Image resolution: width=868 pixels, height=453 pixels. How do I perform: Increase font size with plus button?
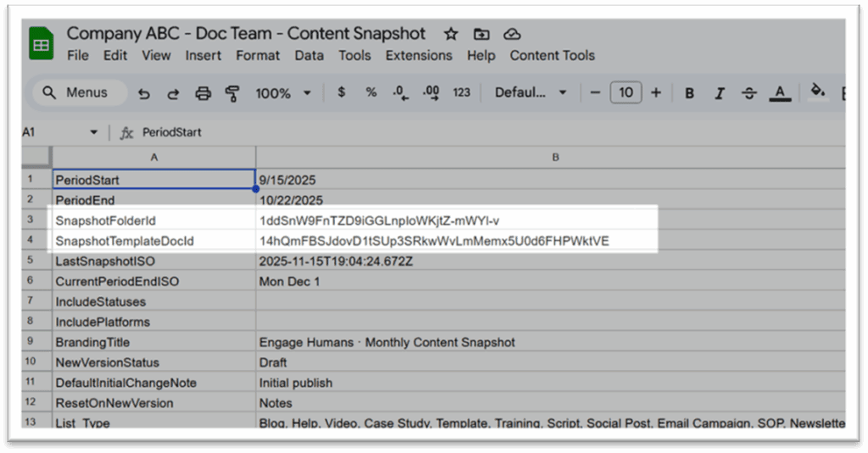click(x=655, y=93)
